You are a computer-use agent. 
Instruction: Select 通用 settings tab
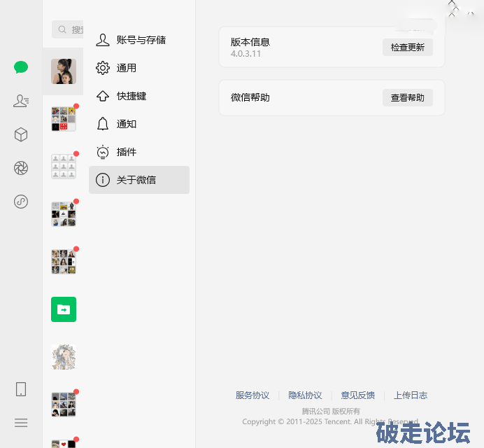pos(139,68)
